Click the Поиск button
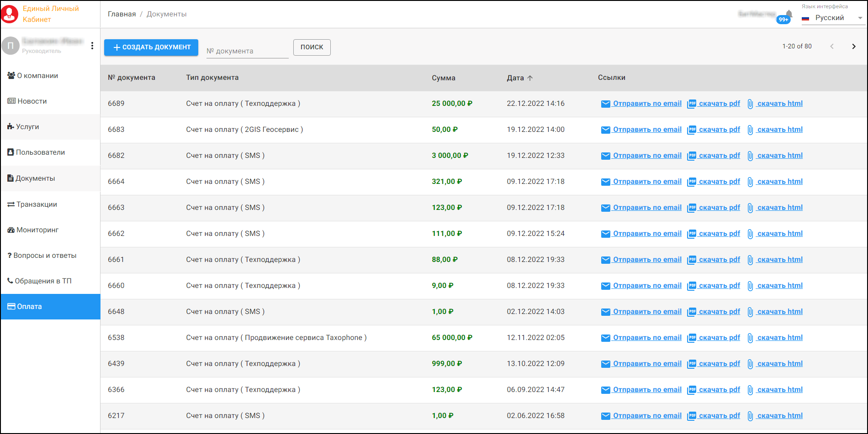Viewport: 868px width, 434px height. [312, 47]
